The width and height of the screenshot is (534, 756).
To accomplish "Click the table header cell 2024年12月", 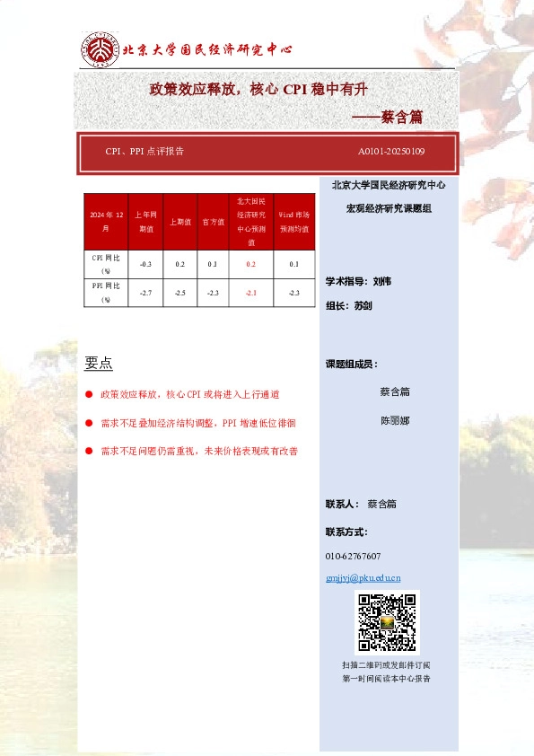I will [106, 222].
